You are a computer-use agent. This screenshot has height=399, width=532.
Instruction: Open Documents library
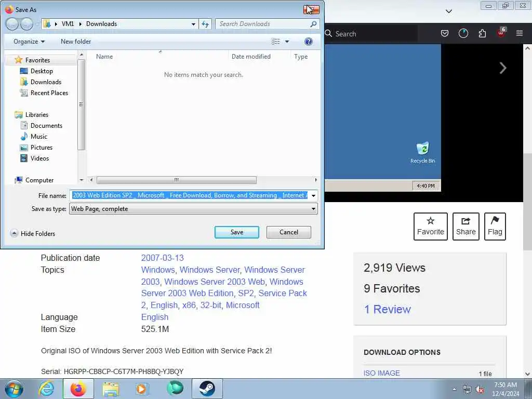(x=46, y=126)
